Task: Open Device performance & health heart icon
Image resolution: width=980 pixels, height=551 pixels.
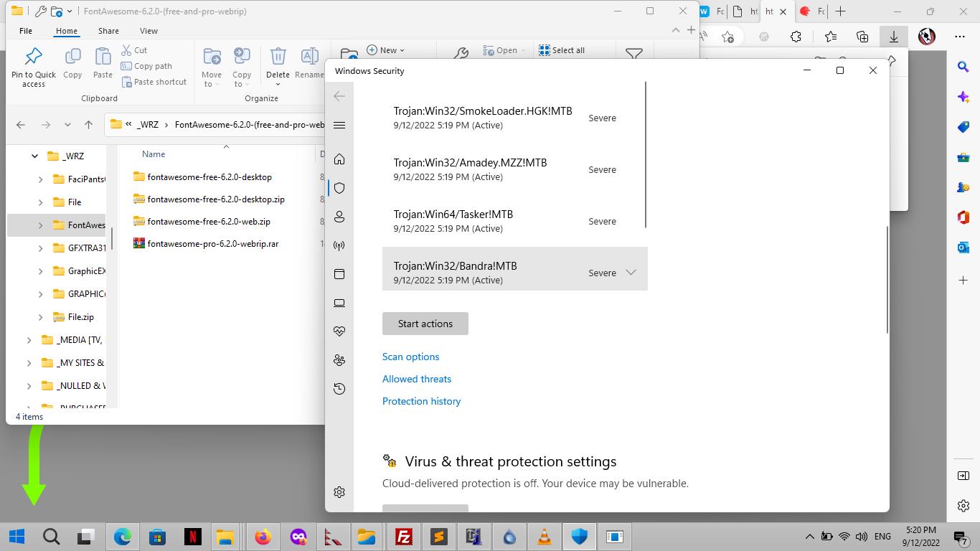Action: pyautogui.click(x=339, y=331)
